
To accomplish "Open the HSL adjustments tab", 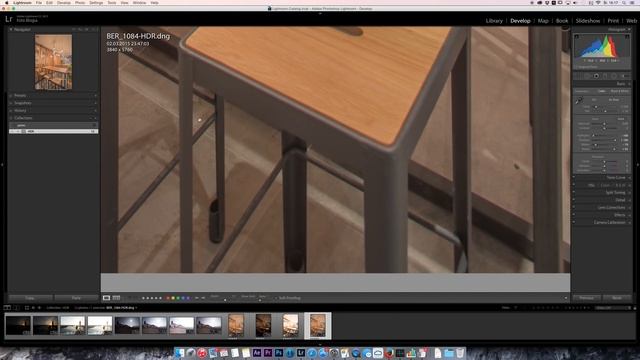I will 591,185.
